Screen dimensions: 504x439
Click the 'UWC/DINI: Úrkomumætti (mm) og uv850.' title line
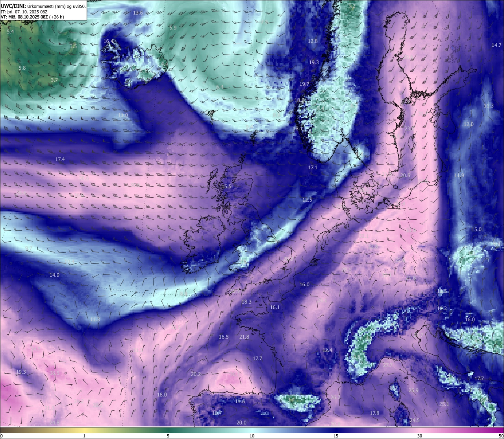(x=43, y=6)
